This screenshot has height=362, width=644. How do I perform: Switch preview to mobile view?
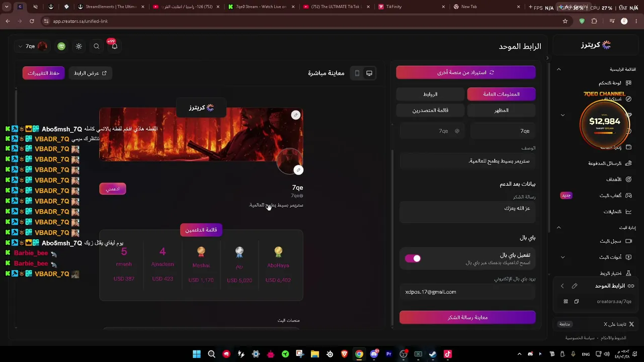pos(357,73)
